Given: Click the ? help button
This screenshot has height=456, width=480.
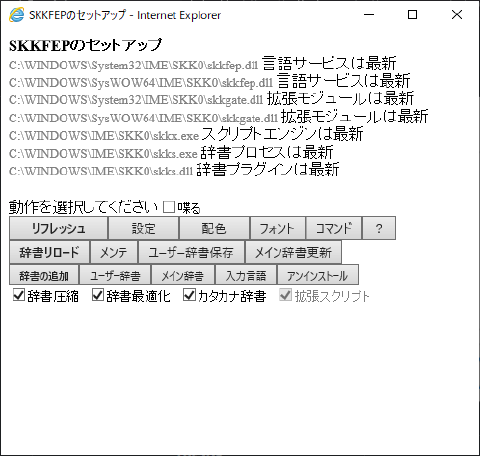Looking at the screenshot, I should click(x=379, y=228).
